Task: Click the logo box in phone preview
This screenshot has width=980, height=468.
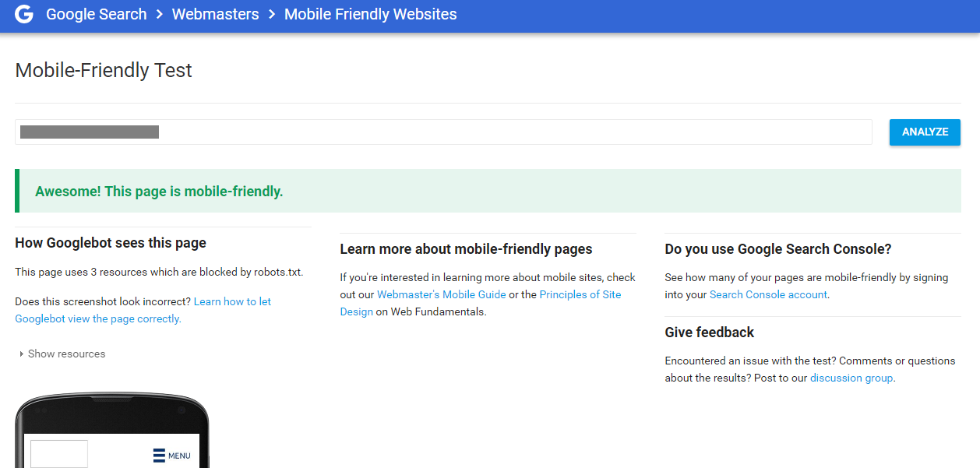Action: 59,453
